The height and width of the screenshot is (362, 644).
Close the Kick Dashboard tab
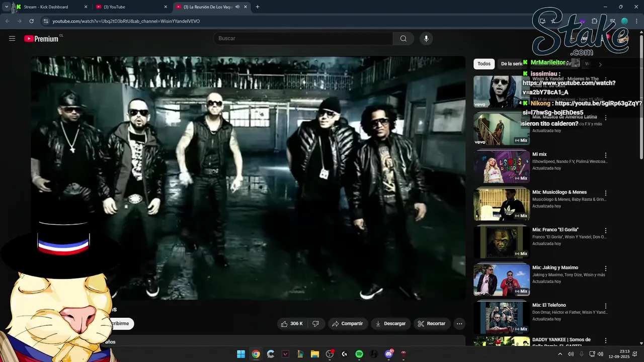(x=86, y=7)
